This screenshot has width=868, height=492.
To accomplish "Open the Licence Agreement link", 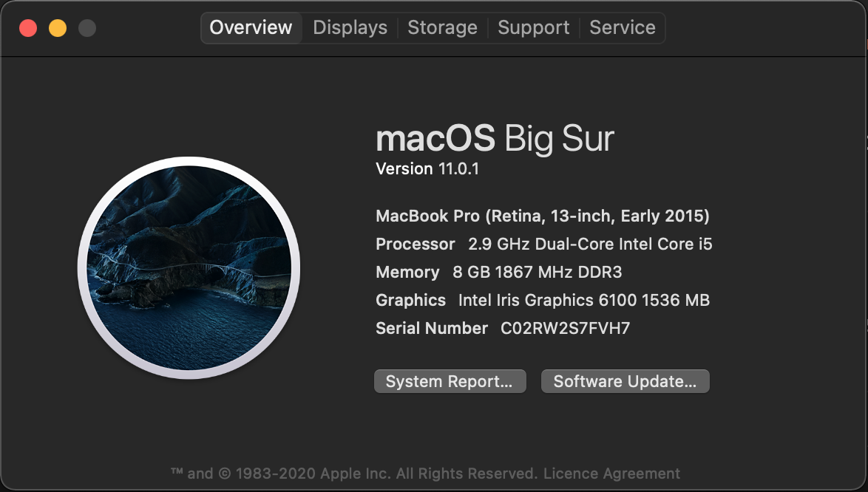I will pyautogui.click(x=611, y=474).
